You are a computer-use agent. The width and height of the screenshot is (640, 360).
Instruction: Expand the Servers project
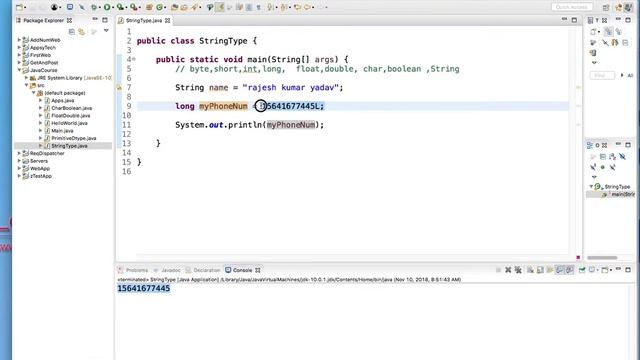pyautogui.click(x=19, y=161)
